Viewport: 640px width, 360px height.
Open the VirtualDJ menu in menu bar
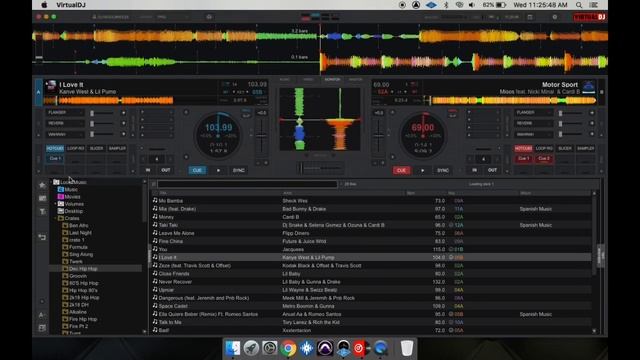pyautogui.click(x=71, y=5)
